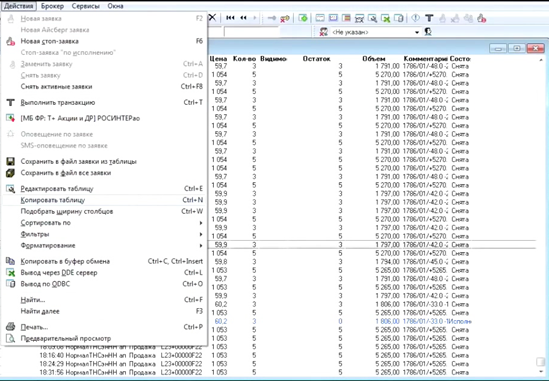Click the green plus new window icon
Screen dimensions: 549x381
[303, 18]
